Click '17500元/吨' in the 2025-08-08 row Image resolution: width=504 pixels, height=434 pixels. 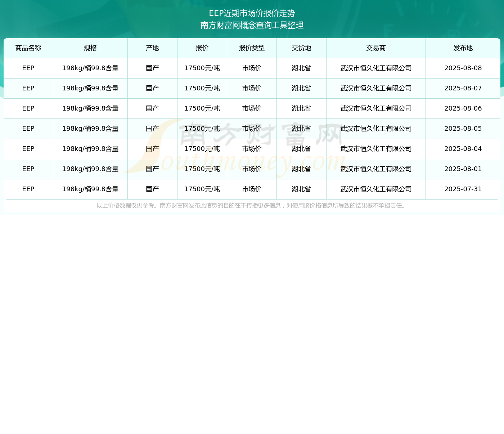click(x=202, y=68)
